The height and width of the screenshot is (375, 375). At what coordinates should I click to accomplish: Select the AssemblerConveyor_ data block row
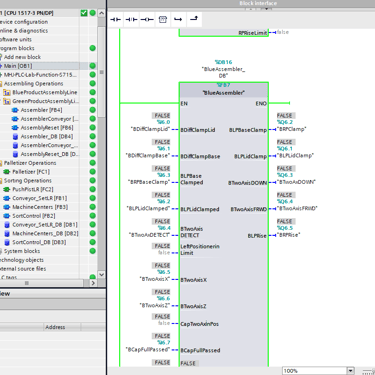[x=49, y=145]
